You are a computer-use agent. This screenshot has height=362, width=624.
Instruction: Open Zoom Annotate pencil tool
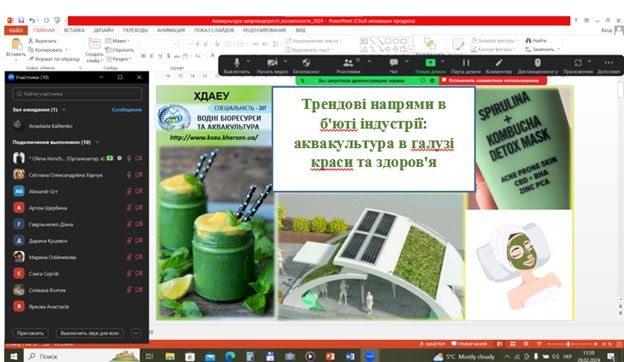point(499,65)
